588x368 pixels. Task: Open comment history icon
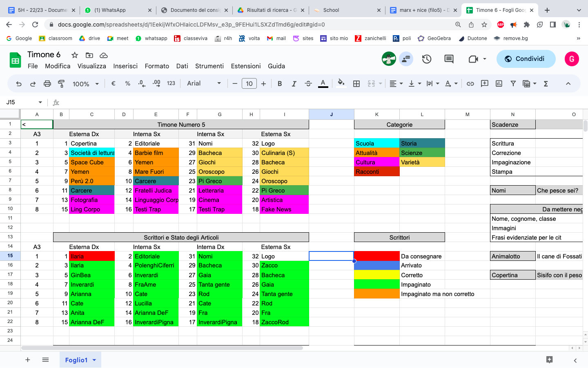449,59
